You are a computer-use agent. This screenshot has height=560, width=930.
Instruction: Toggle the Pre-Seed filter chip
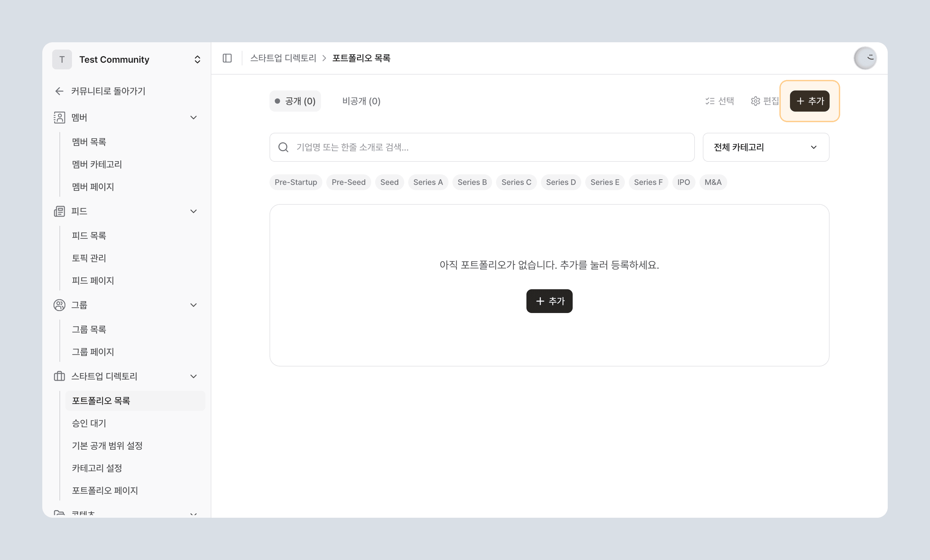(348, 182)
